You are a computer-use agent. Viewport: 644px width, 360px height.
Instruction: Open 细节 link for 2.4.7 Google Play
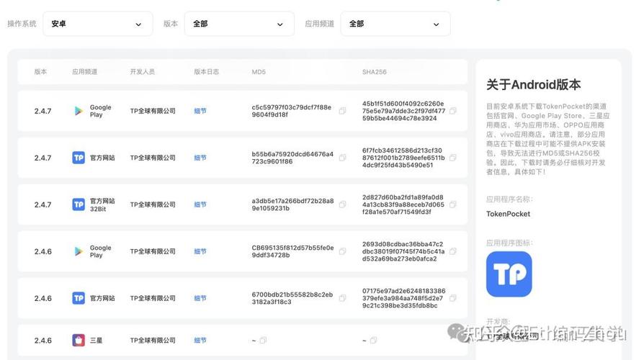[x=200, y=111]
